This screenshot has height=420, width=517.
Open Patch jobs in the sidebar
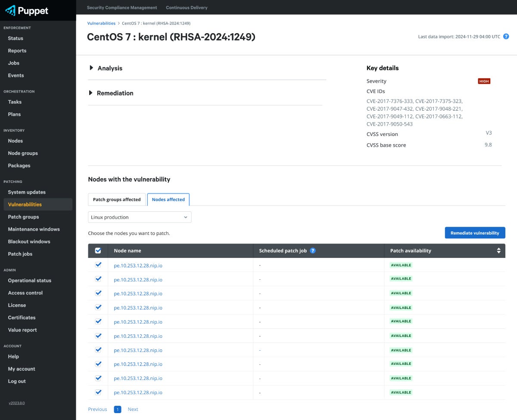tap(20, 254)
